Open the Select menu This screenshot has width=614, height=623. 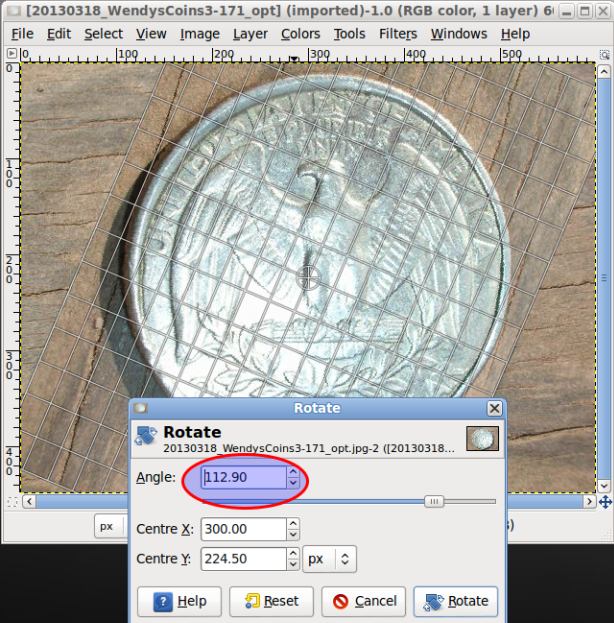(103, 34)
